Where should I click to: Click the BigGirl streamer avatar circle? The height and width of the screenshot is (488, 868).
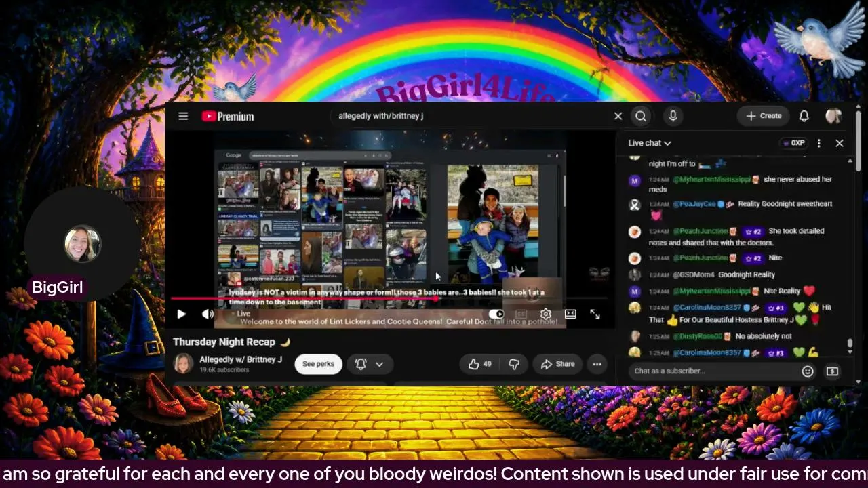pyautogui.click(x=82, y=244)
